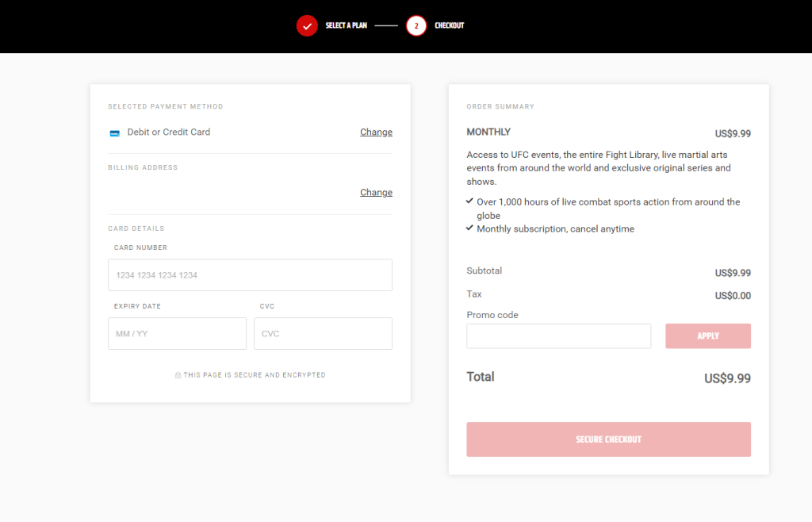Apply the promo code
Image resolution: width=812 pixels, height=522 pixels.
pos(708,336)
